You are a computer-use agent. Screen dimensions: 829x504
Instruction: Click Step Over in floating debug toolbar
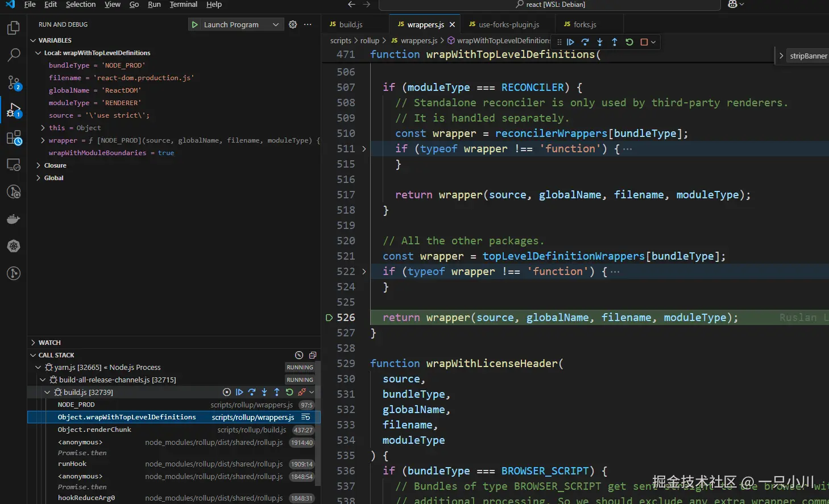[585, 42]
